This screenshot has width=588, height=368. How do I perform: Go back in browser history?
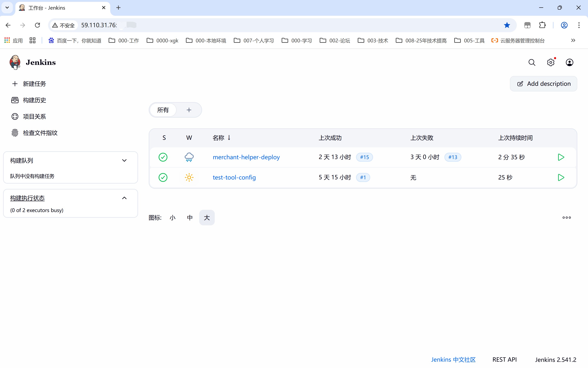click(8, 25)
